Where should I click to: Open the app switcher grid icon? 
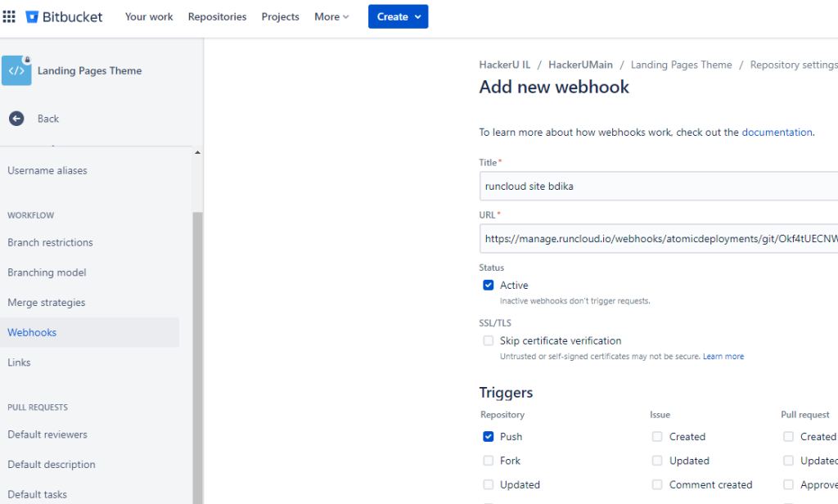coord(9,16)
